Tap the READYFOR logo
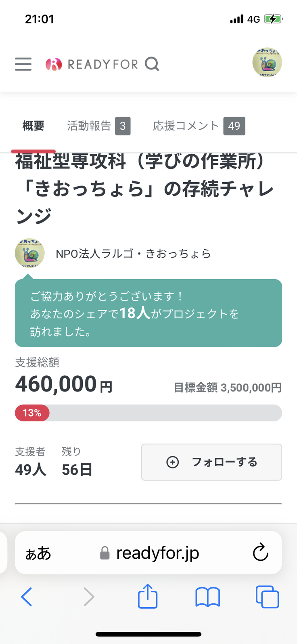 [x=92, y=64]
